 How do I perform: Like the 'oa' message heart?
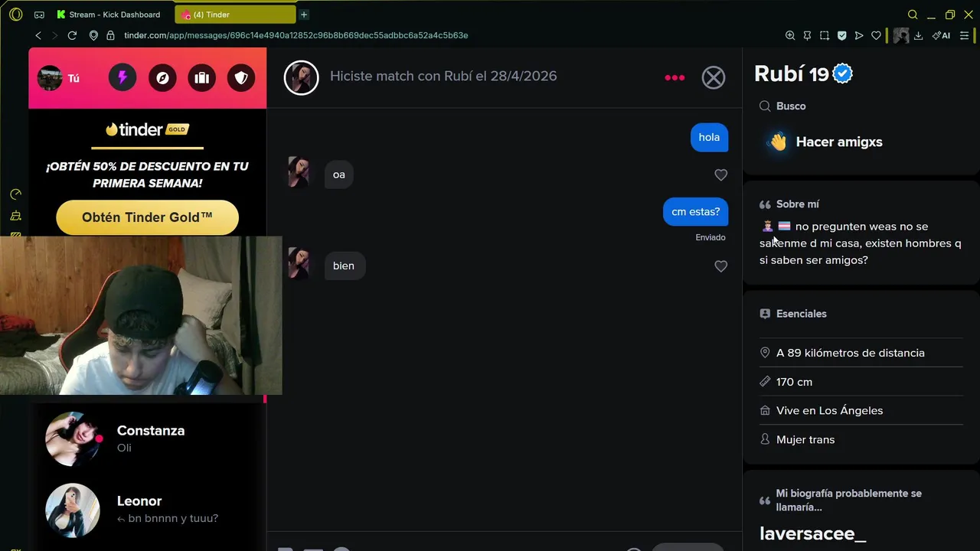(720, 175)
